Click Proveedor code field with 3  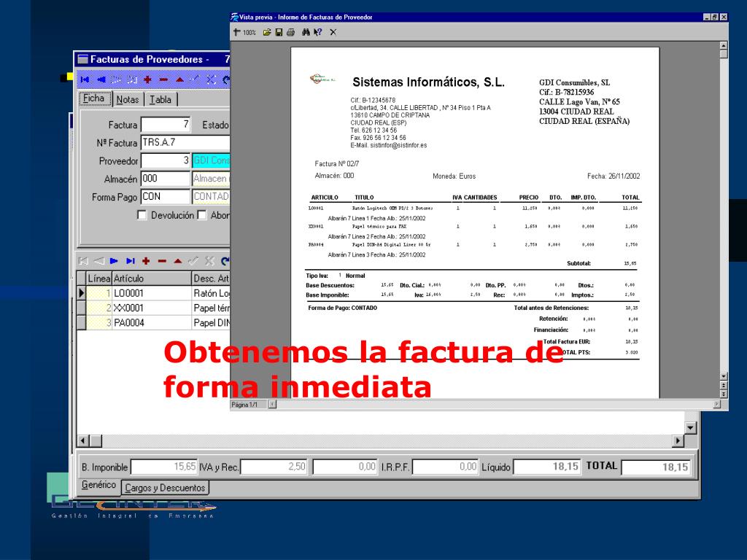coord(166,160)
